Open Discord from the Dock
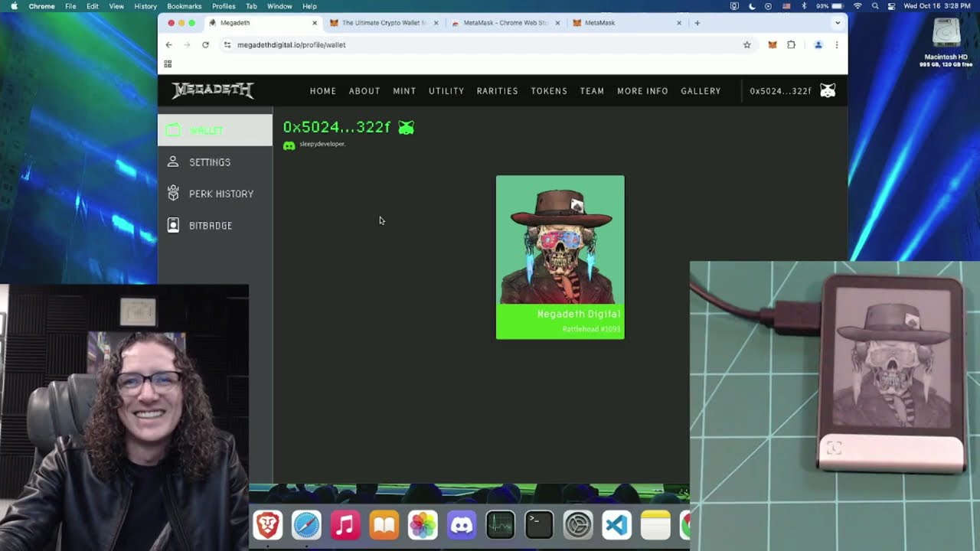This screenshot has width=980, height=551. tap(462, 525)
